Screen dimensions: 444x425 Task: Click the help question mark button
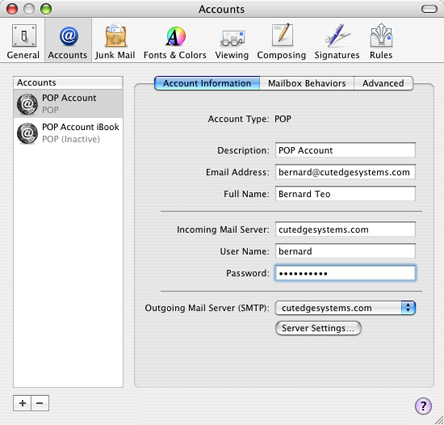[423, 406]
